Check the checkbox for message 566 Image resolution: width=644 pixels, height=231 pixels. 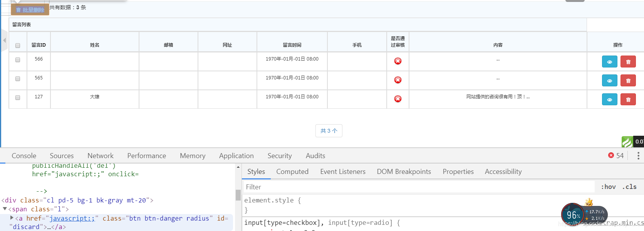pos(18,60)
